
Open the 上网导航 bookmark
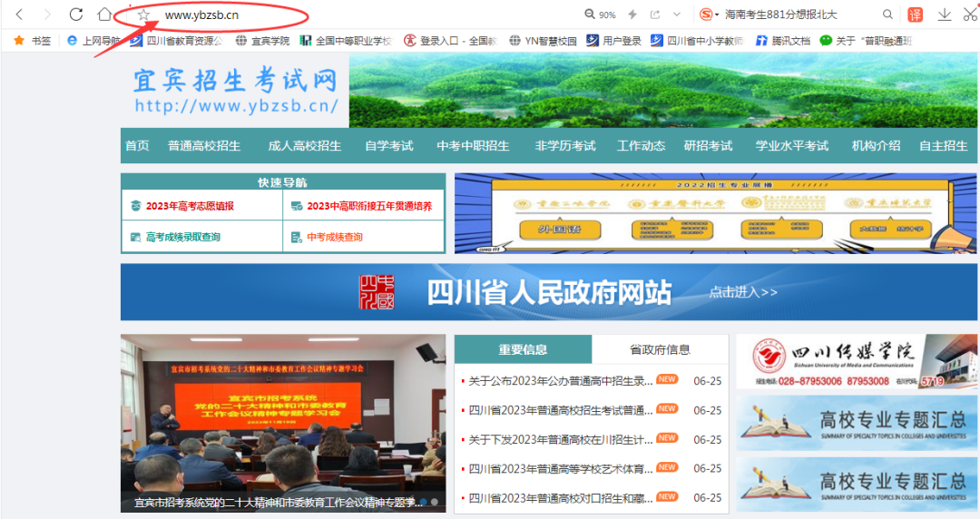point(93,41)
